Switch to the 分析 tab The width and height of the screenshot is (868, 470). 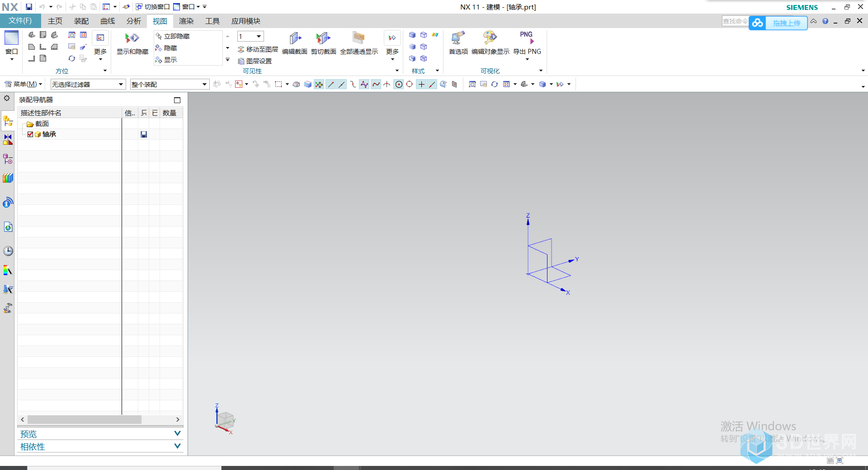click(134, 21)
